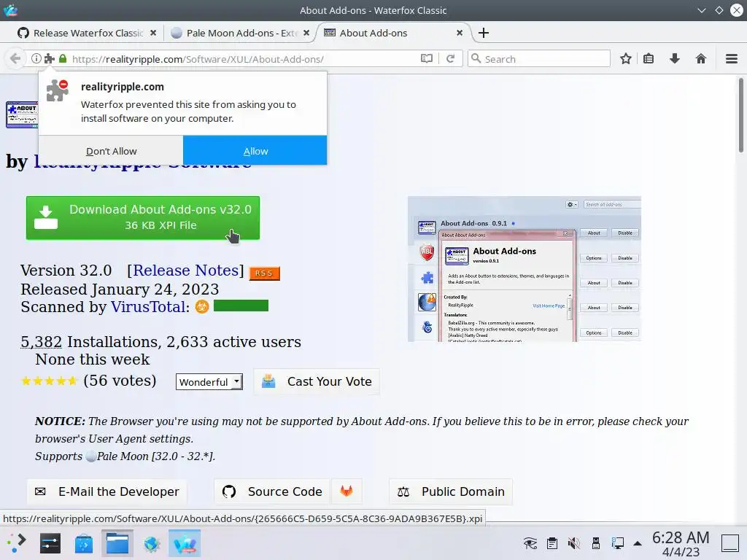The image size is (747, 560).
Task: Open the globe web browser taskbar icon
Action: click(152, 543)
